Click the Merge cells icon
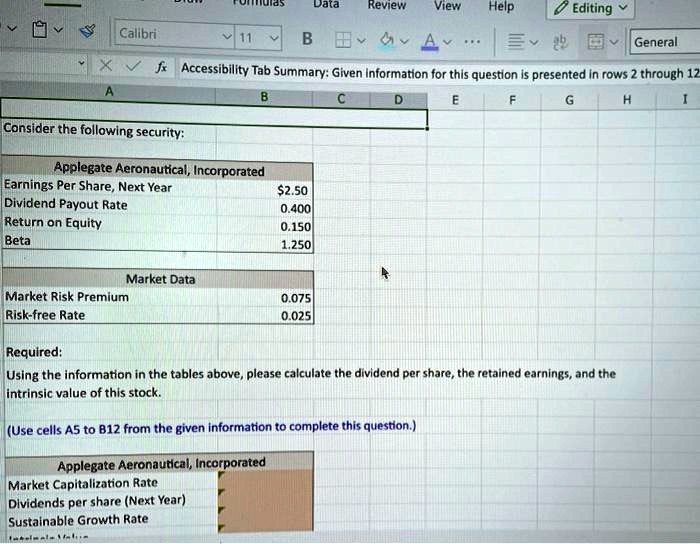The width and height of the screenshot is (700, 544). coord(596,42)
